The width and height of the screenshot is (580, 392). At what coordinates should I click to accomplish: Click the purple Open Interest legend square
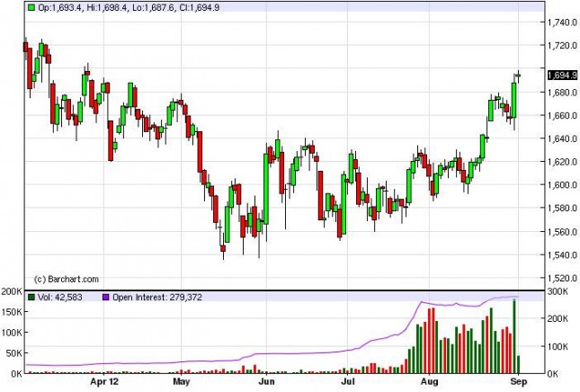click(106, 297)
